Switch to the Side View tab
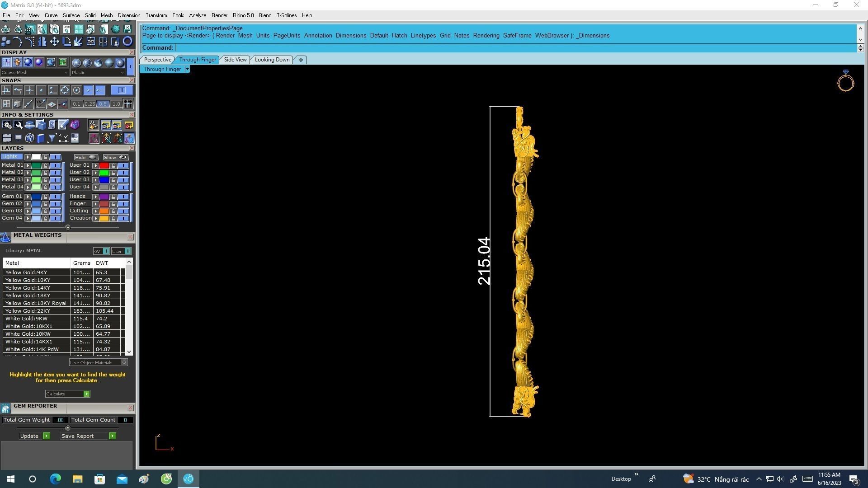The height and width of the screenshot is (488, 868). click(x=235, y=60)
